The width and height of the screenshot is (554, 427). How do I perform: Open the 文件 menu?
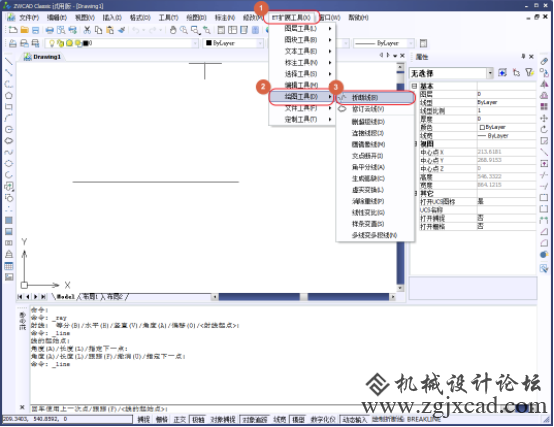click(28, 17)
